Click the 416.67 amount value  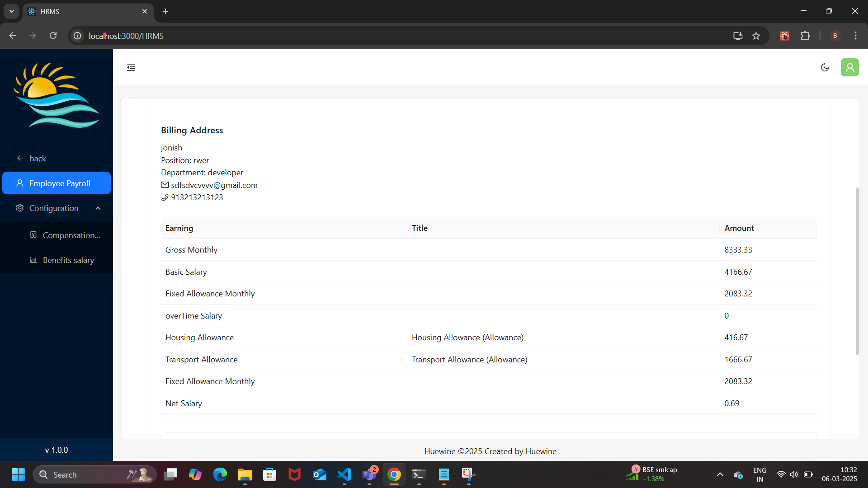click(x=736, y=338)
